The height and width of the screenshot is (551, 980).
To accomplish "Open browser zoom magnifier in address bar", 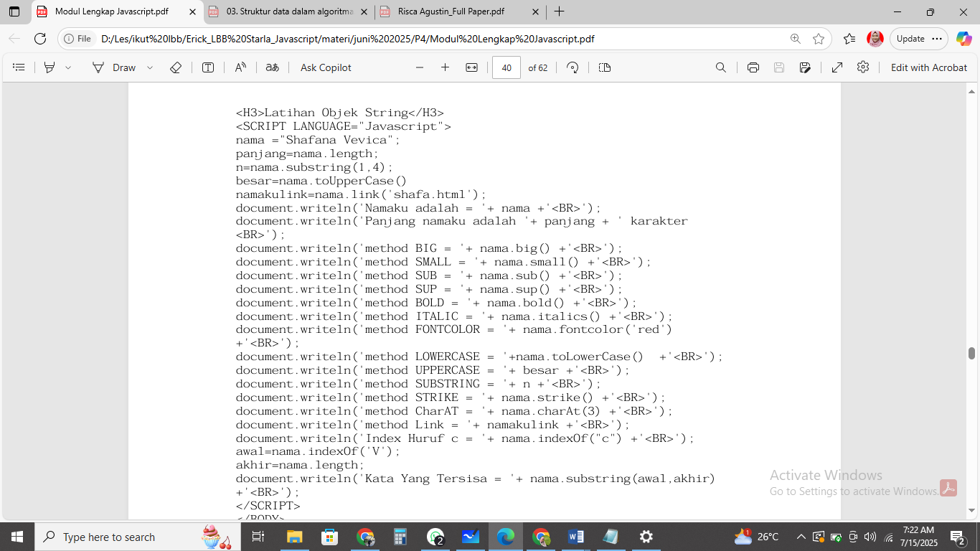I will tap(795, 39).
